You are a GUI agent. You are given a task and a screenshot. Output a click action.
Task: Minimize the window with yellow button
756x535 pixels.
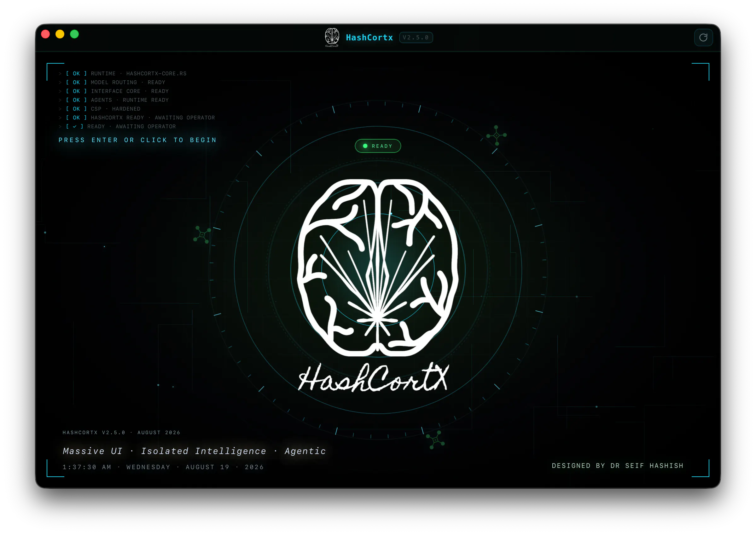(60, 34)
